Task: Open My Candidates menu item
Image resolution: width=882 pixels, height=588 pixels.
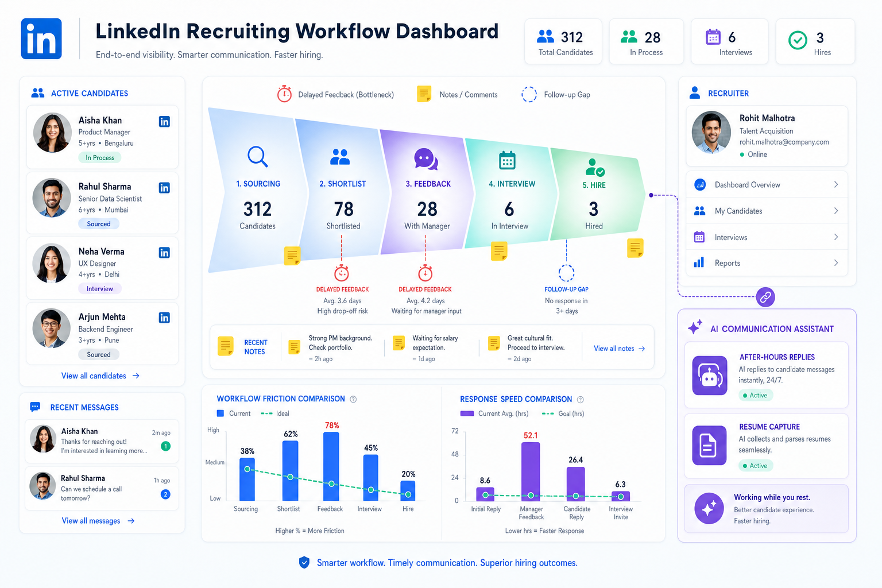Action: pos(767,211)
